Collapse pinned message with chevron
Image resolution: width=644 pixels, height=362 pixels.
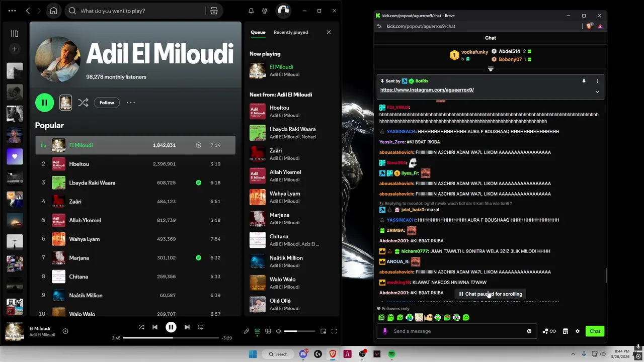pos(597,92)
